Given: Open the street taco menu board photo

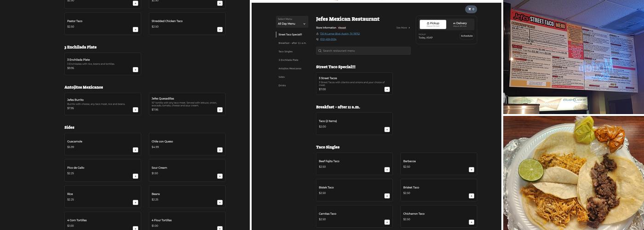Looking at the screenshot, I should (574, 57).
